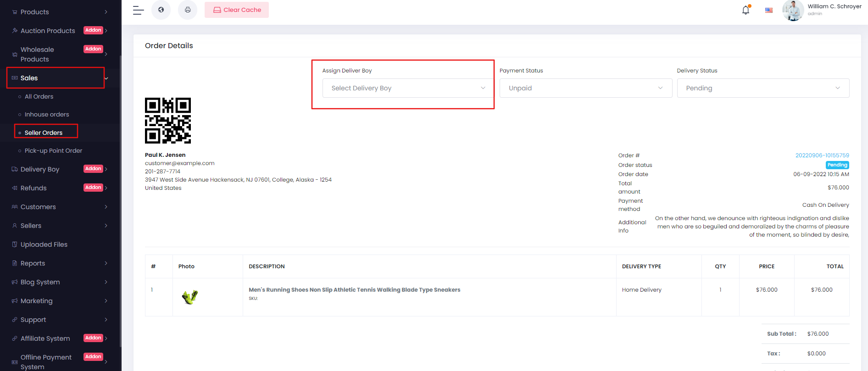Open the notification bell icon
The image size is (868, 371).
tap(746, 10)
